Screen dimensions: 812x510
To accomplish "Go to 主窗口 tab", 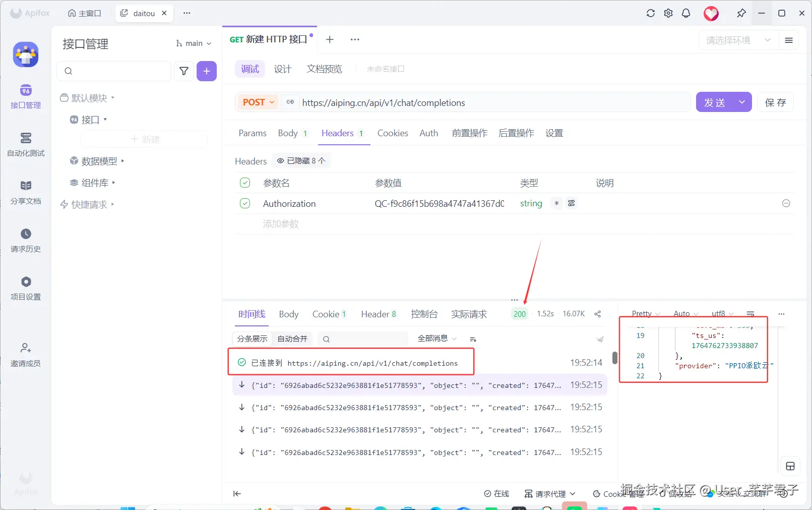I will pos(85,14).
